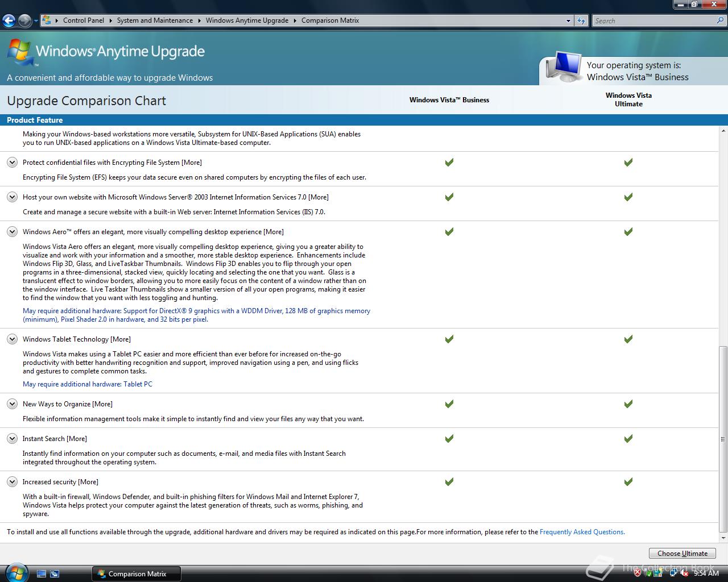Click Ultimate checkmark for Instant Search

pyautogui.click(x=628, y=439)
